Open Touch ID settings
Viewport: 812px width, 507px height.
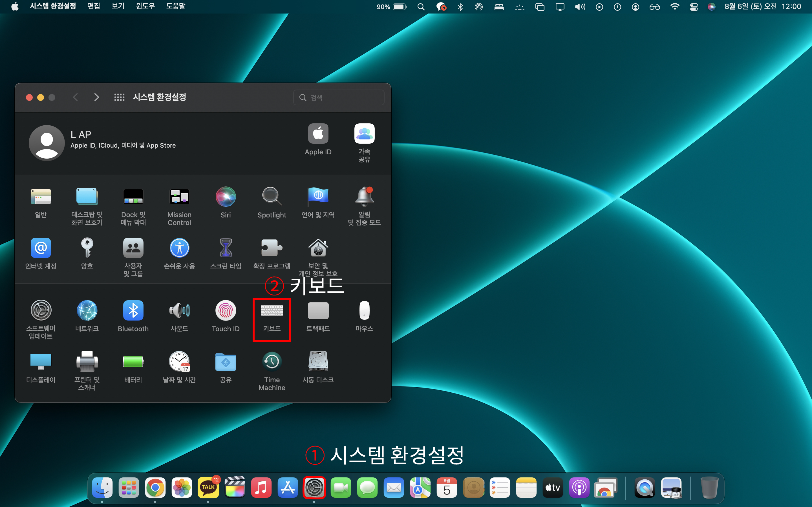tap(226, 311)
